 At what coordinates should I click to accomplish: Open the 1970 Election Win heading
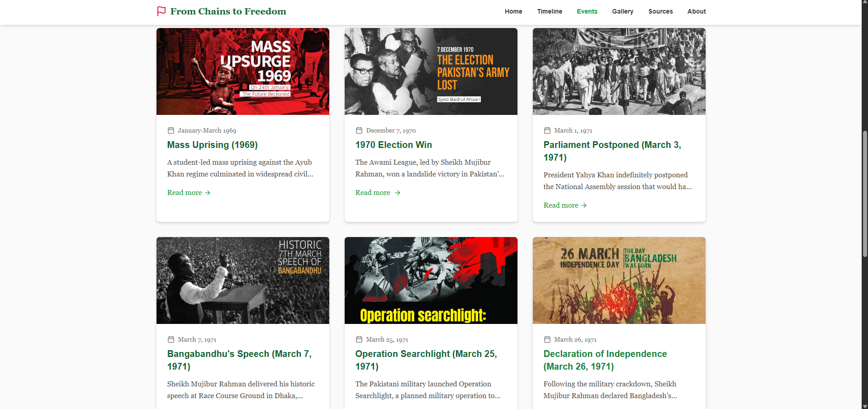[x=394, y=145]
